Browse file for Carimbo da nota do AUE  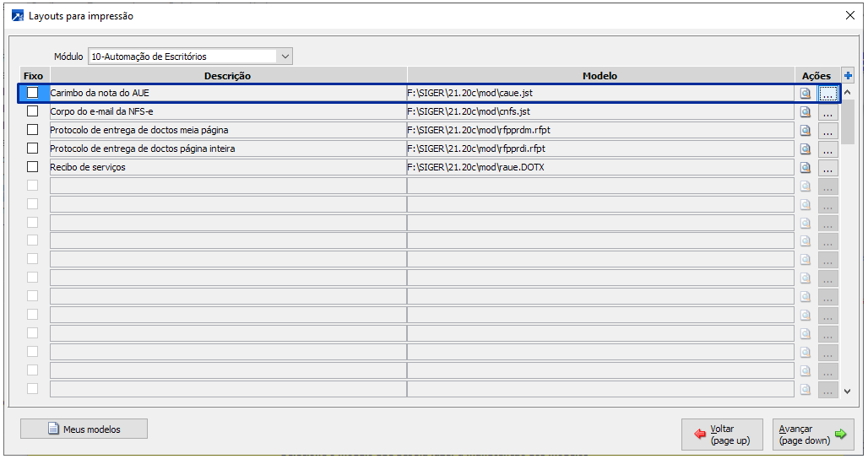point(827,94)
